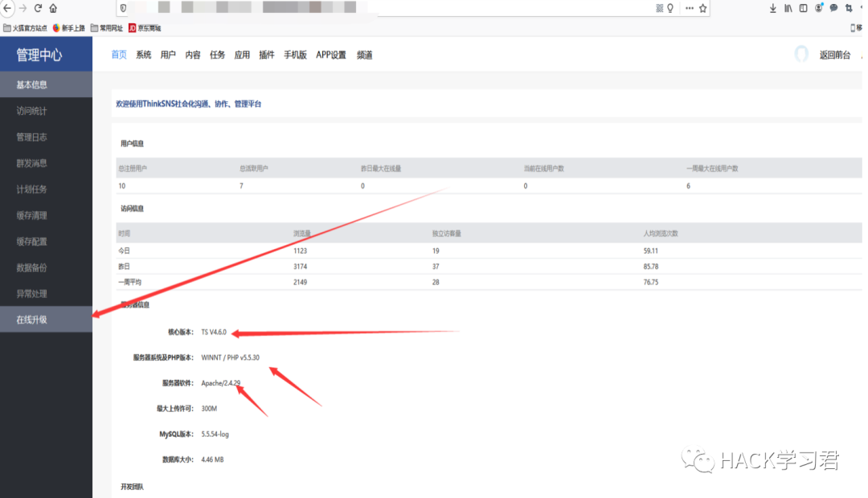This screenshot has width=868, height=498.
Task: Click the TS V4.6.0 core version value
Action: 214,332
